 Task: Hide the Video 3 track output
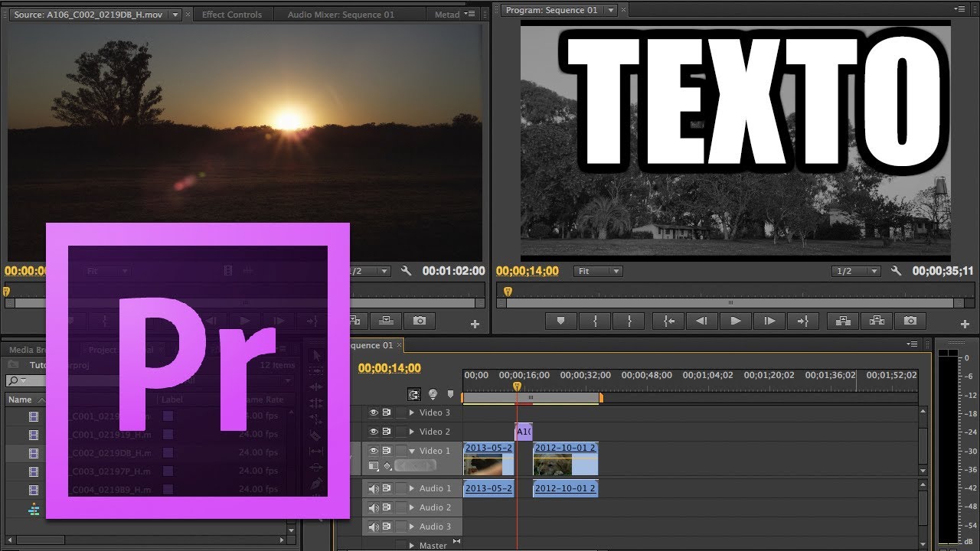pos(374,412)
